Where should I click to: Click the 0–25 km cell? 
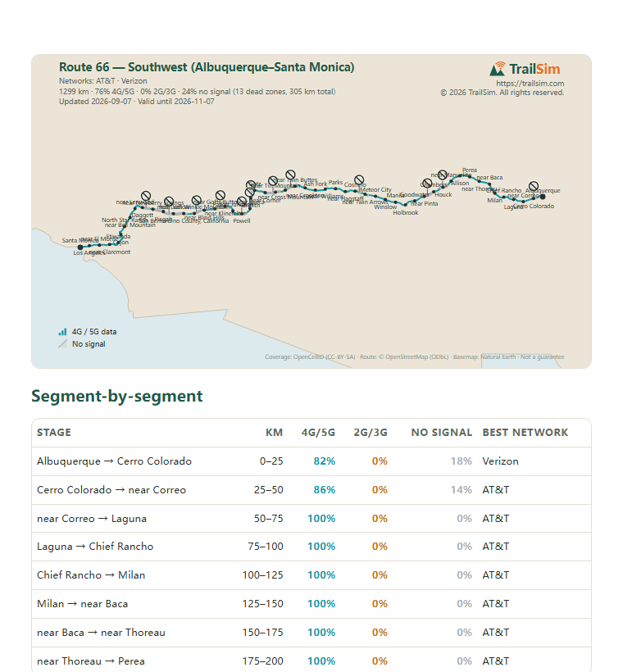(x=271, y=461)
